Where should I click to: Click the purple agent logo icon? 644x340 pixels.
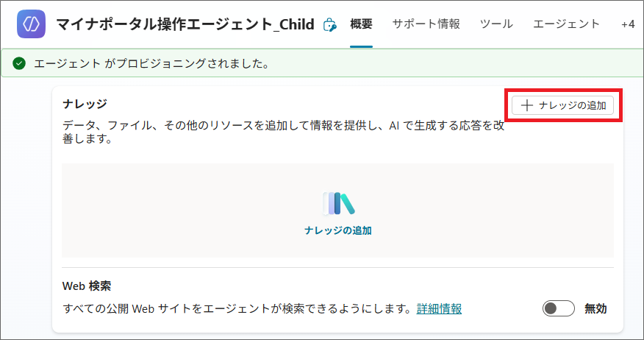pyautogui.click(x=31, y=24)
